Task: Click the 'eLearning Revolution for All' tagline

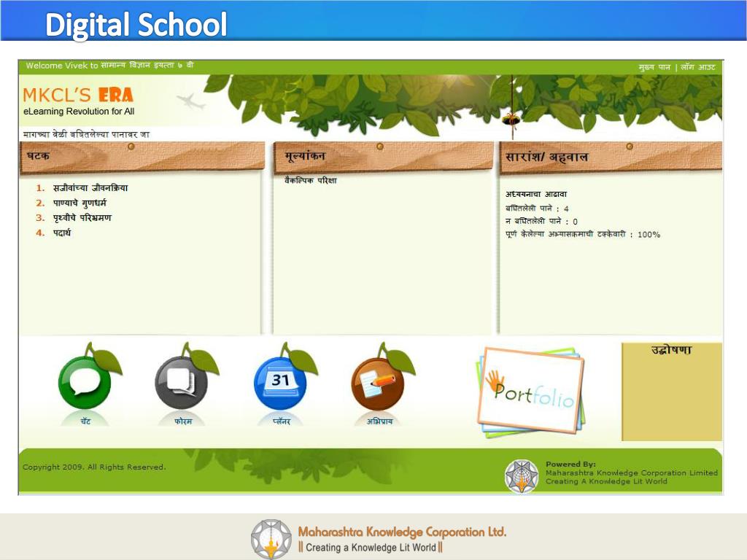Action: click(x=79, y=112)
